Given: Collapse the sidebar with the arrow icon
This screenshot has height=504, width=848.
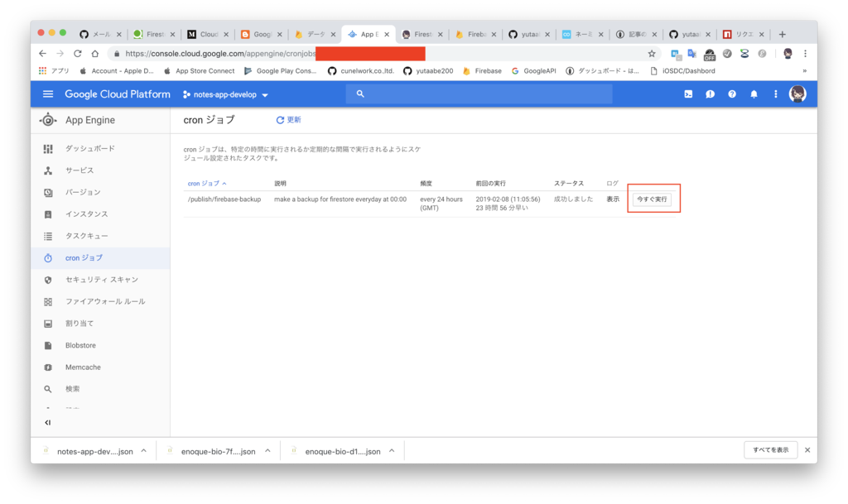Looking at the screenshot, I should (x=47, y=422).
